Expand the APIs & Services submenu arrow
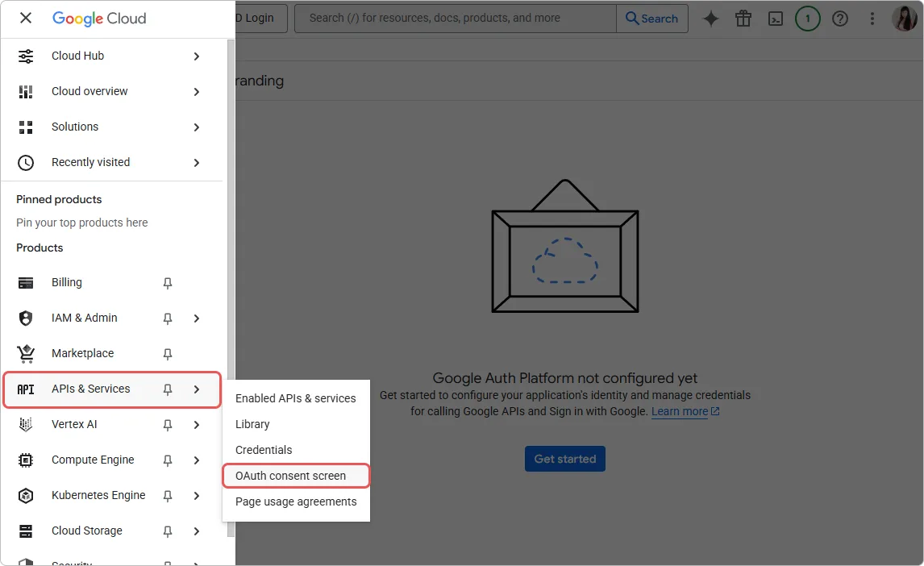 coord(196,389)
